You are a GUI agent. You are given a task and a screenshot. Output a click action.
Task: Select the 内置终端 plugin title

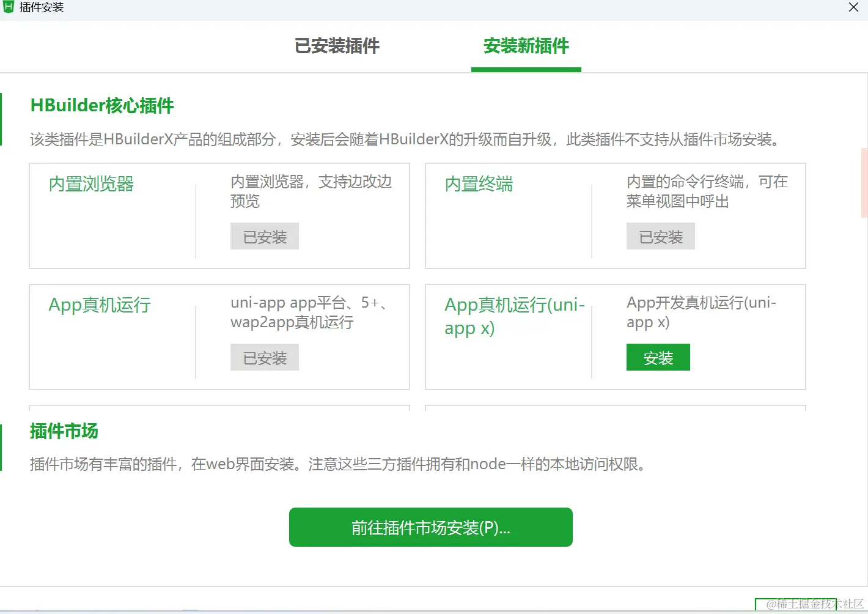coord(479,184)
